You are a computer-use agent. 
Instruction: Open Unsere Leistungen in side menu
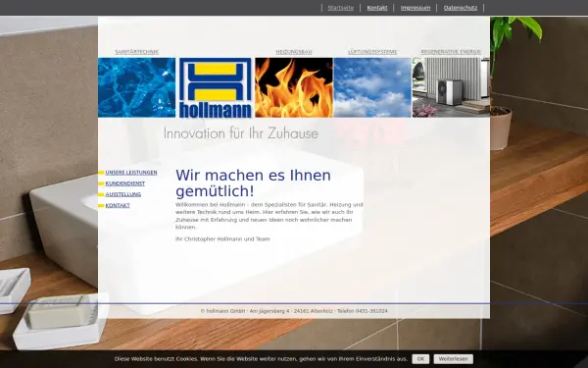click(131, 173)
